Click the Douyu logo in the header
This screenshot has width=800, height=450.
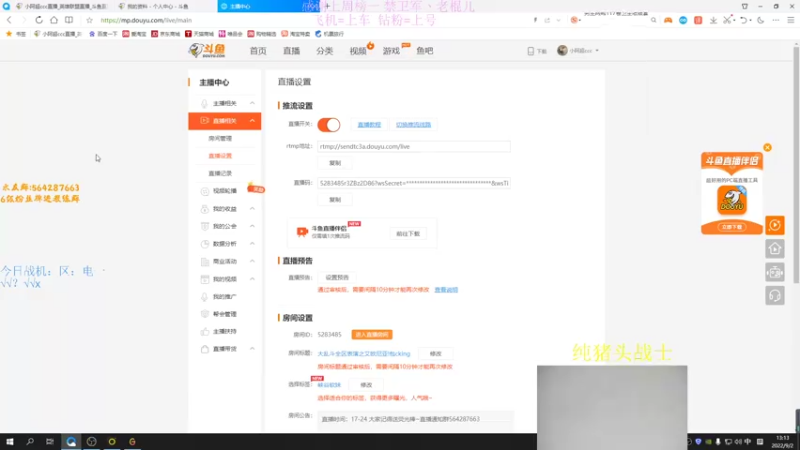207,50
